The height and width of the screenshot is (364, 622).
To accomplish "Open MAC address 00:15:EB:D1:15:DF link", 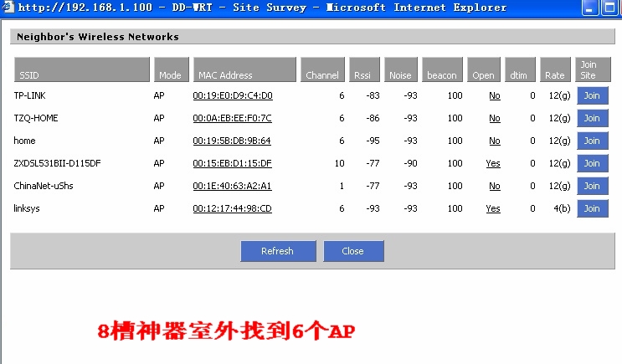I will point(232,163).
